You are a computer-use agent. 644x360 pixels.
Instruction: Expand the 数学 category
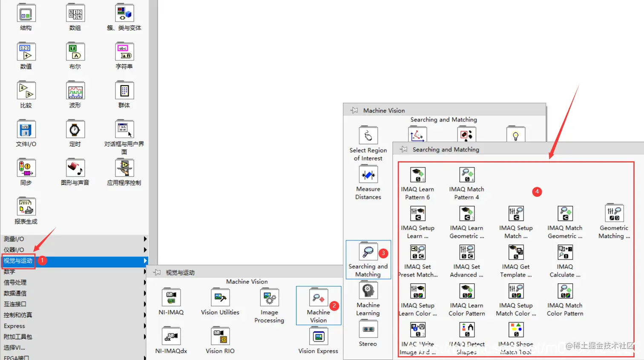point(75,271)
